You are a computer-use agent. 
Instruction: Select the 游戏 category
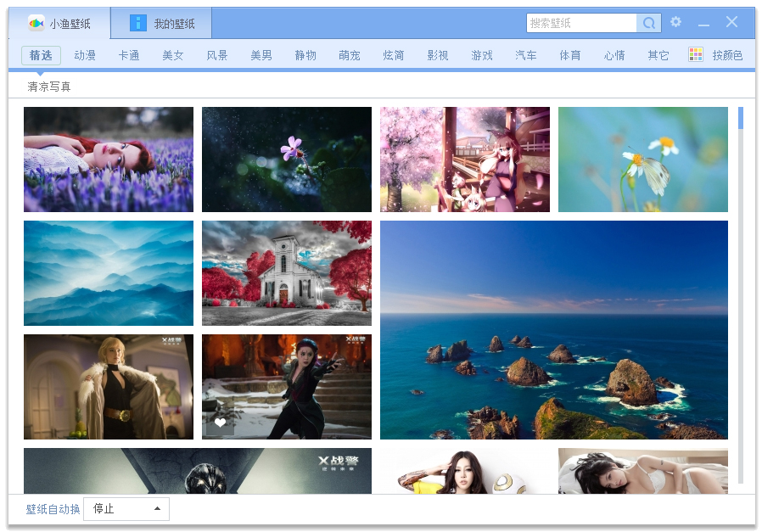click(482, 55)
